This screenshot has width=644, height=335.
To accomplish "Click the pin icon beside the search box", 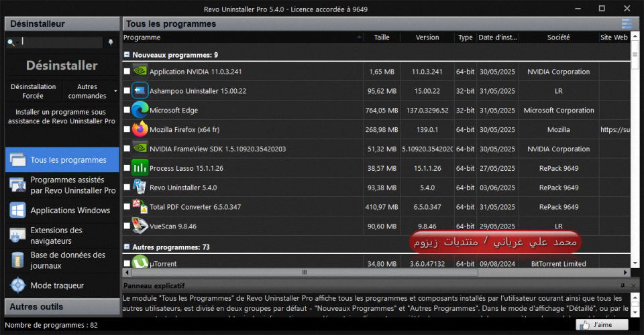I will click(x=111, y=42).
